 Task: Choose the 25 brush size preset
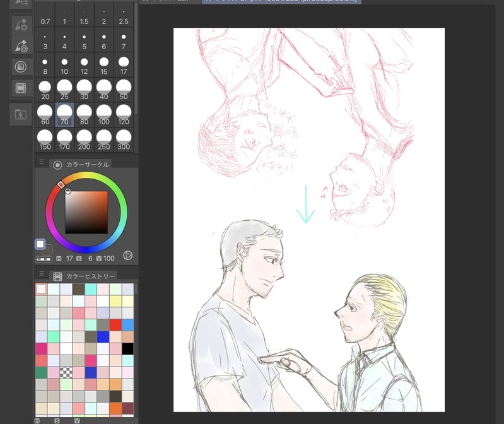(64, 90)
